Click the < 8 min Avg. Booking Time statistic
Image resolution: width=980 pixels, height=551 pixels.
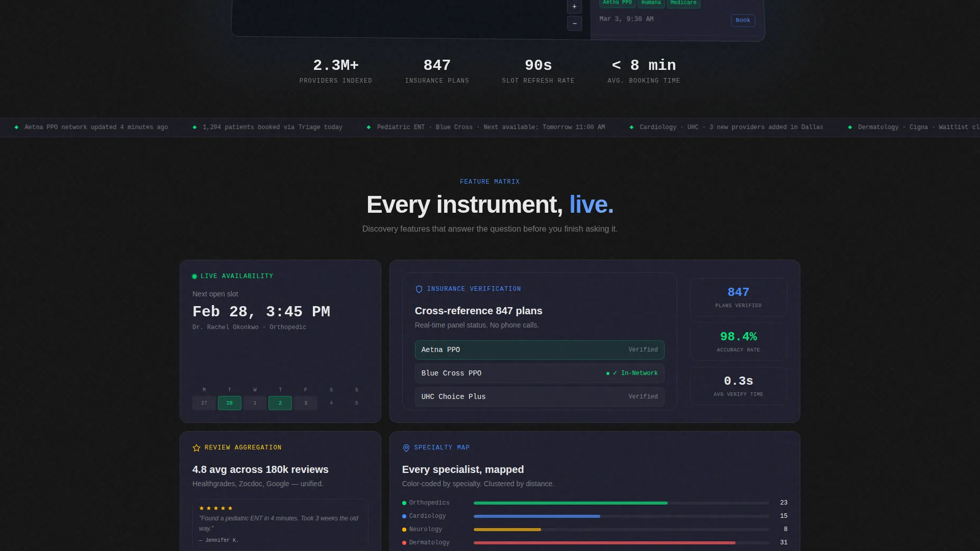click(x=644, y=71)
